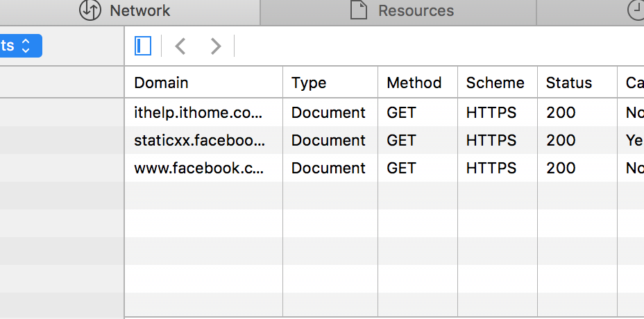Sort by Domain column header

coord(161,83)
